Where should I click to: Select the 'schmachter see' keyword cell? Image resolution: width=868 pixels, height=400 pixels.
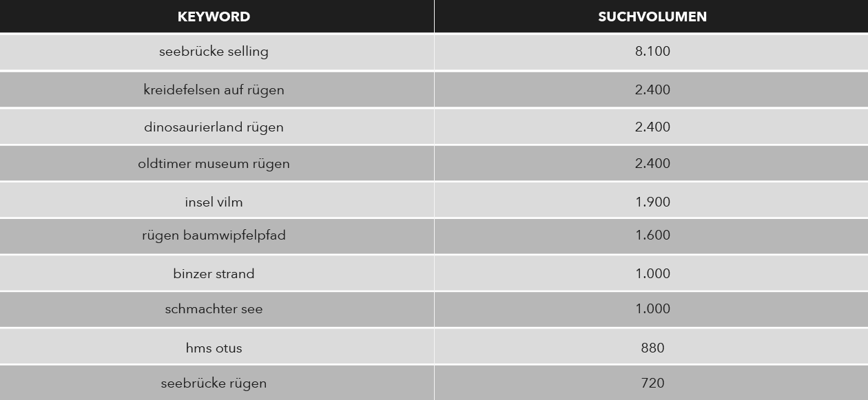click(217, 309)
